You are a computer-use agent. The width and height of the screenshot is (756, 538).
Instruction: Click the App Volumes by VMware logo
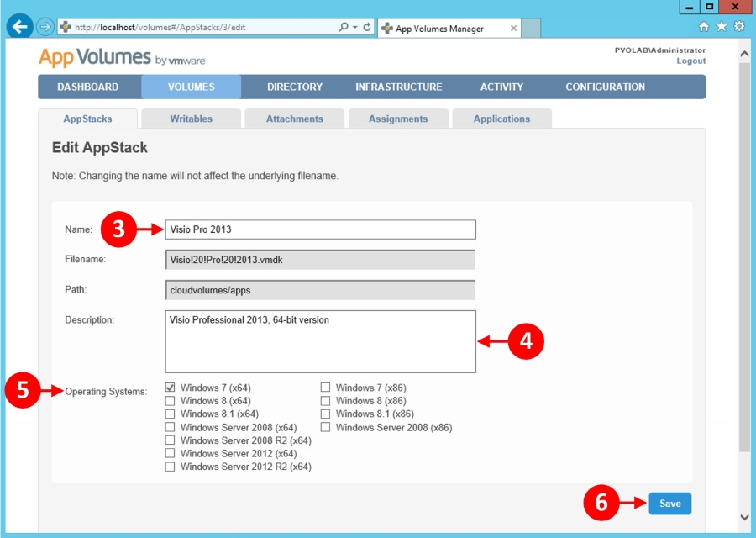coord(122,57)
